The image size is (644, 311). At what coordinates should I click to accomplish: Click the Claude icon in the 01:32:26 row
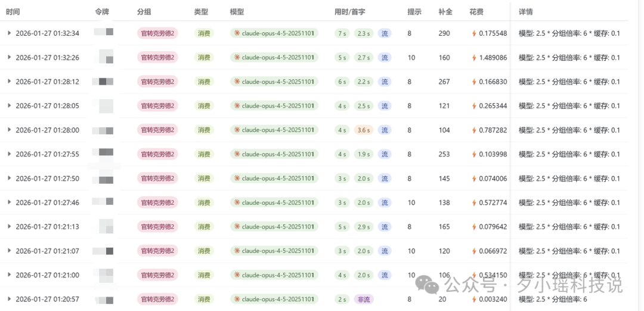pyautogui.click(x=237, y=57)
